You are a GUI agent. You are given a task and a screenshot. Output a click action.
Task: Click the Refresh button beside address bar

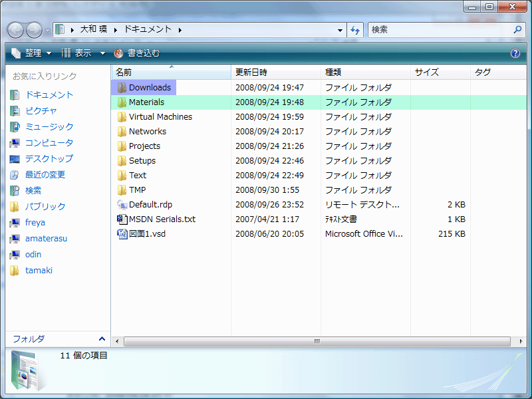tap(355, 30)
